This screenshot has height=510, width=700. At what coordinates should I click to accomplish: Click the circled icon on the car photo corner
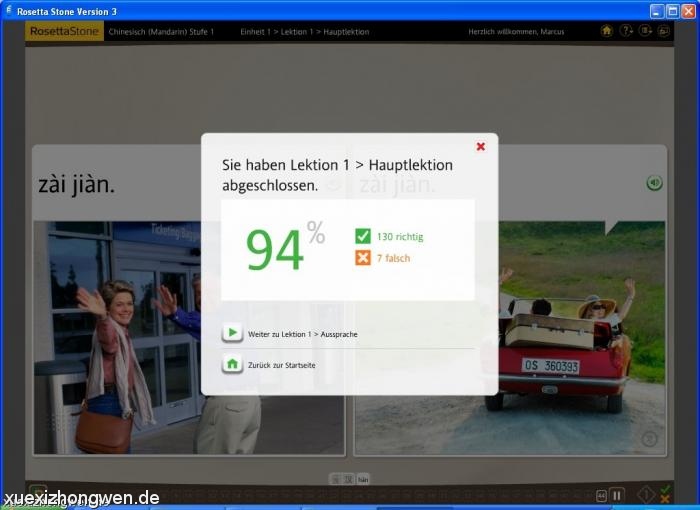[650, 439]
